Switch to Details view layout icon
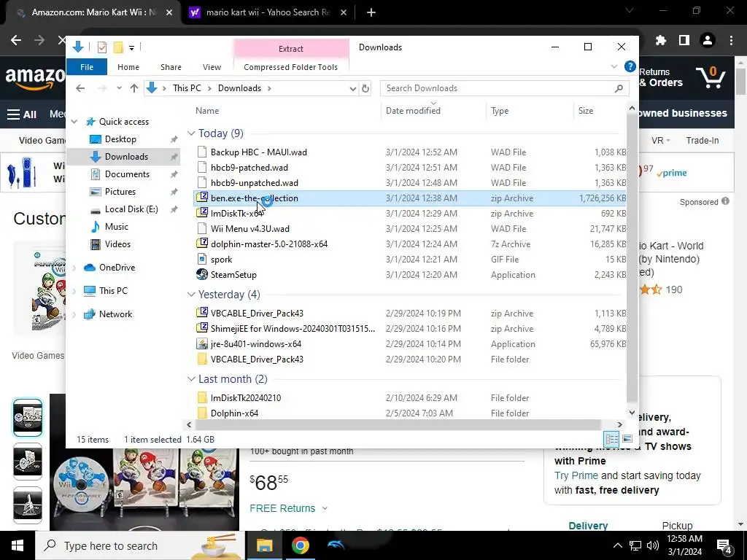 click(611, 438)
